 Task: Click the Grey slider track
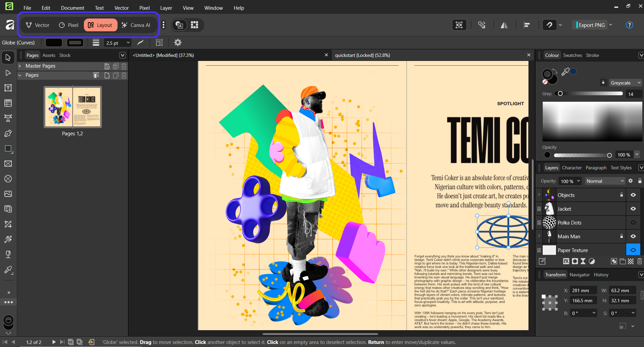591,94
